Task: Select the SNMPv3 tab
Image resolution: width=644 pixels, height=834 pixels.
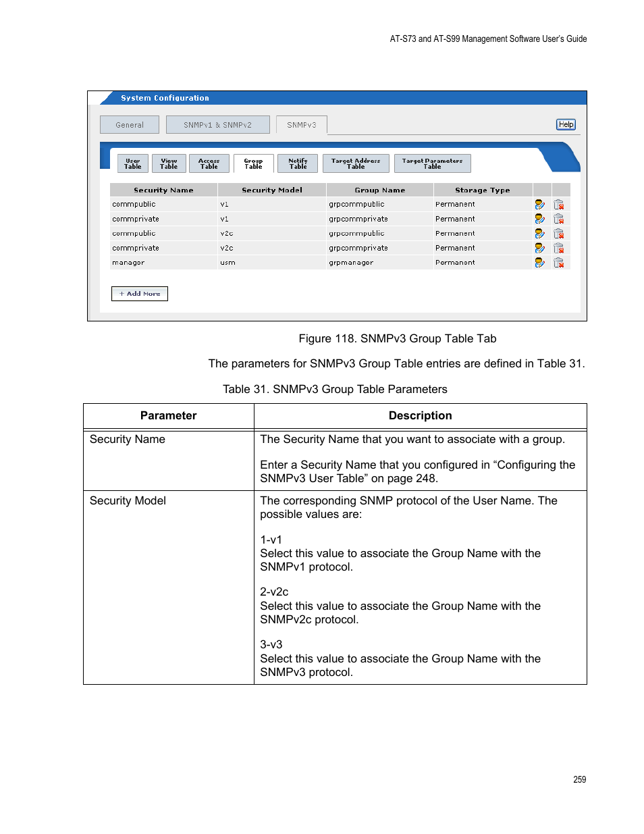Action: (301, 125)
